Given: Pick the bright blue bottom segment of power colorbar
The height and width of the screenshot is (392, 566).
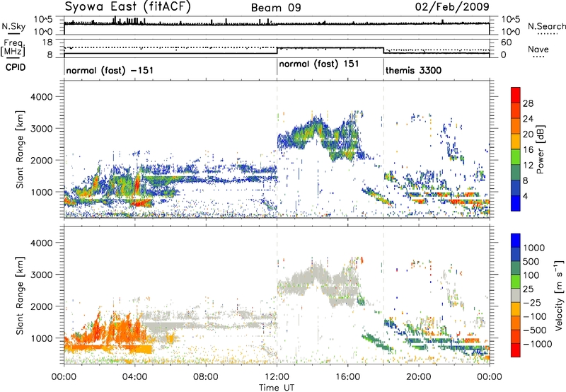Looking at the screenshot, I should [x=516, y=204].
